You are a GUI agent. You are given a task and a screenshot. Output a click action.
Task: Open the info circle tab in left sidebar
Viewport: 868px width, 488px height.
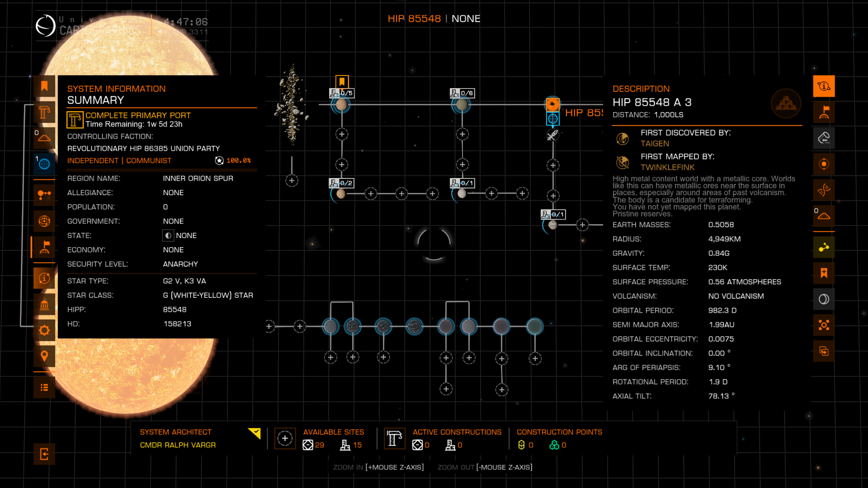[x=44, y=278]
